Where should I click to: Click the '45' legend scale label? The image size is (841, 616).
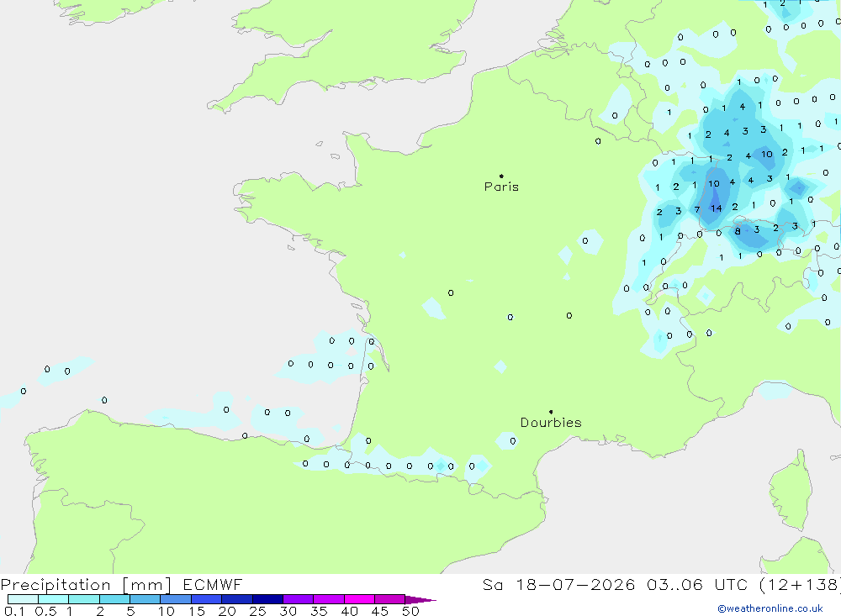pos(380,611)
